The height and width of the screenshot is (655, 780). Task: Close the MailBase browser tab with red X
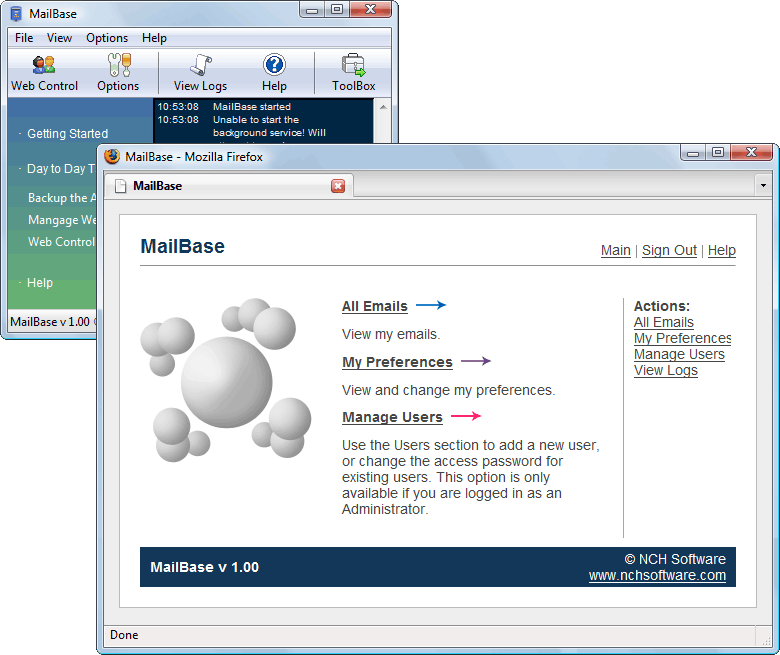click(x=338, y=186)
